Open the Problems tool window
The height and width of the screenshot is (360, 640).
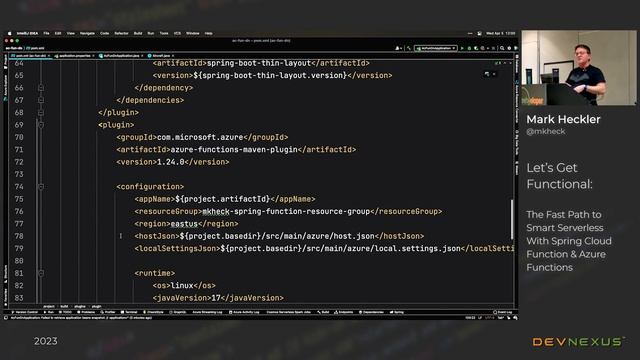click(86, 312)
